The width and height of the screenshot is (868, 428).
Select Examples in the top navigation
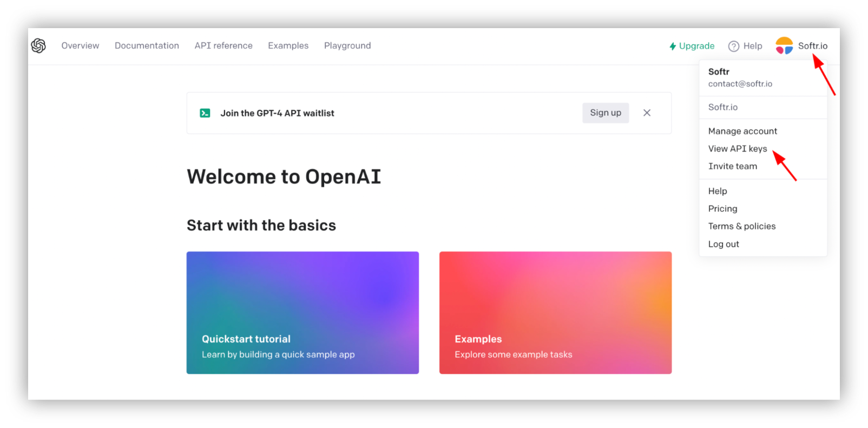(x=288, y=46)
